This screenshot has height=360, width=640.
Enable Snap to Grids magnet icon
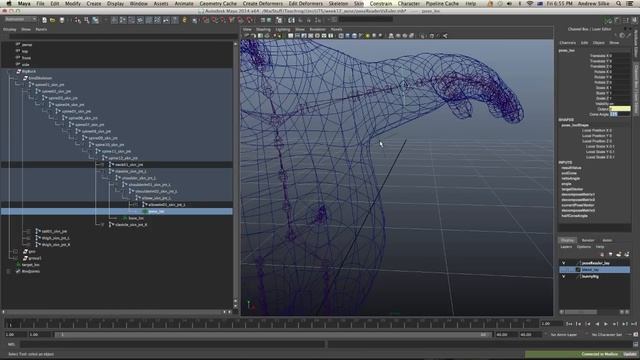206,20
